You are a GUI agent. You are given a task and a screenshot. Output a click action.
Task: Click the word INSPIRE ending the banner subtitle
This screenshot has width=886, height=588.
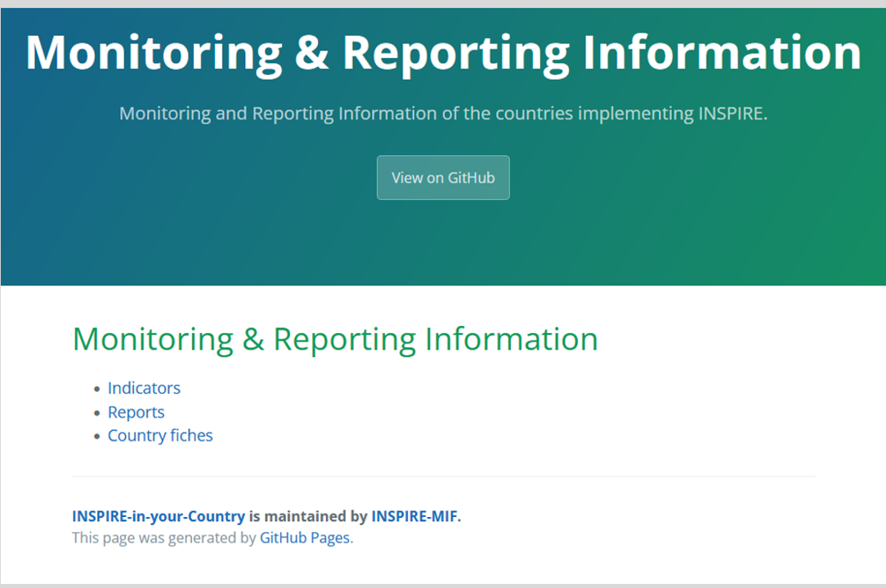731,114
